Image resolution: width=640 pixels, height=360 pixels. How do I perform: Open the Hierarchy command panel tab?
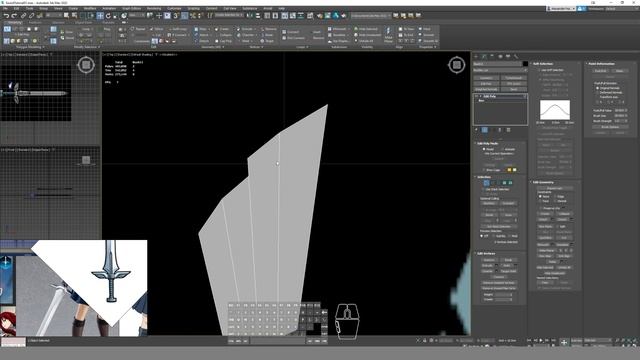[x=492, y=56]
